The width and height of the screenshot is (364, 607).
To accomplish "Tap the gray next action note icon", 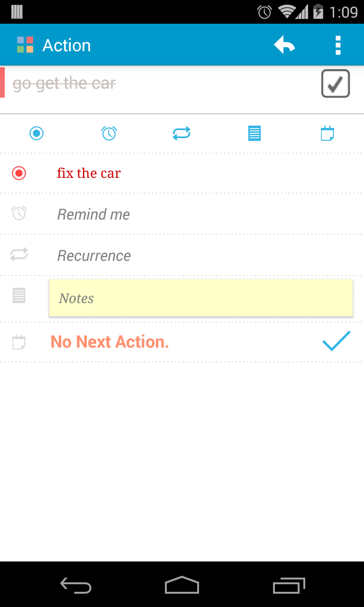I will coord(19,342).
